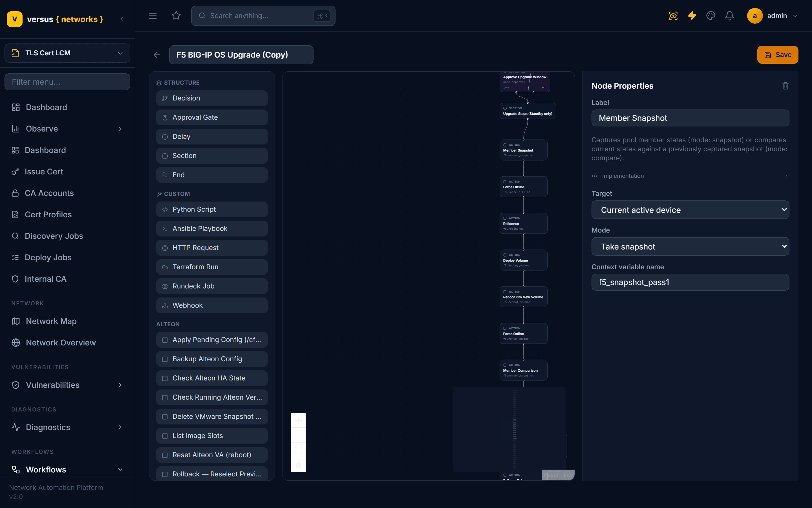Click the Backup Alteon Config block

(x=212, y=359)
